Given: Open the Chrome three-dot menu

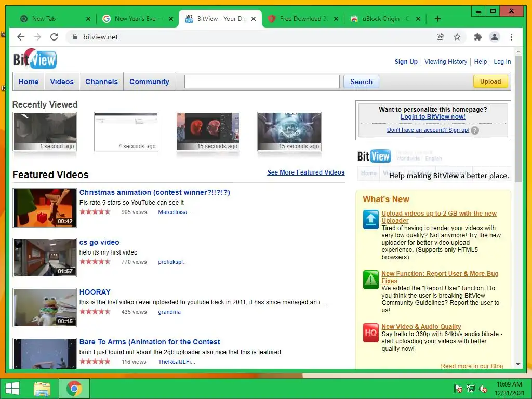Looking at the screenshot, I should click(x=511, y=37).
